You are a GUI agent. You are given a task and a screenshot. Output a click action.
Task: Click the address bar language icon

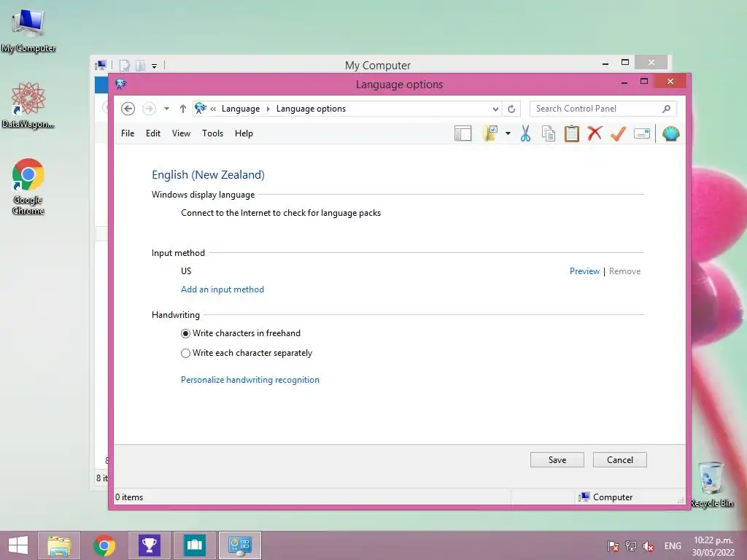click(x=201, y=109)
